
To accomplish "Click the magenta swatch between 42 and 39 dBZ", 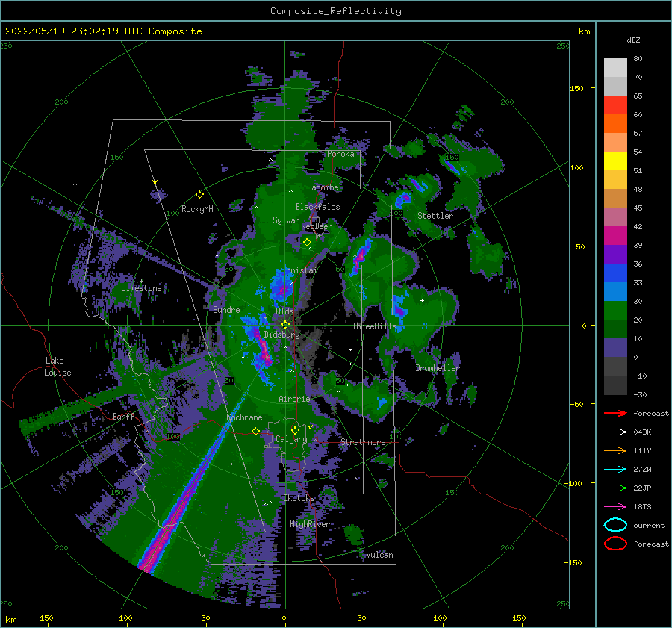I will [x=615, y=236].
